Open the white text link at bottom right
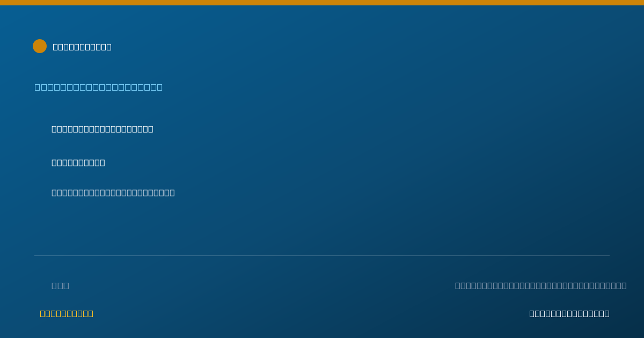The width and height of the screenshot is (644, 338). tap(569, 313)
